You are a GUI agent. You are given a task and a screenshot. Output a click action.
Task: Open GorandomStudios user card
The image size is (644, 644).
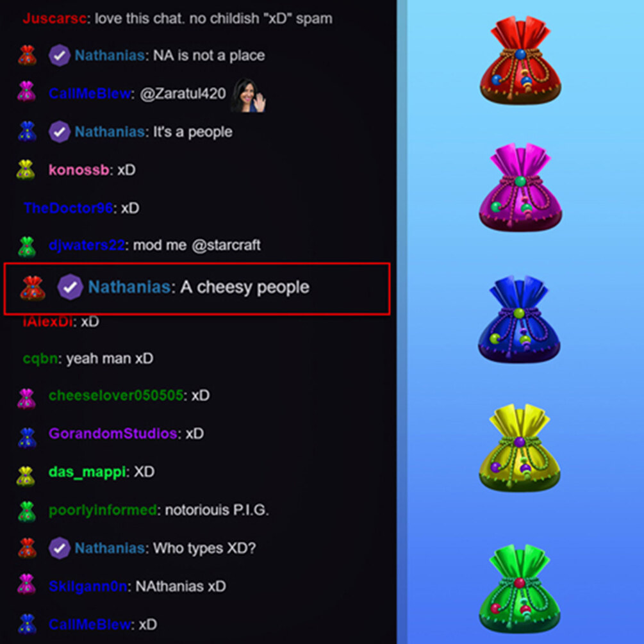tap(113, 434)
